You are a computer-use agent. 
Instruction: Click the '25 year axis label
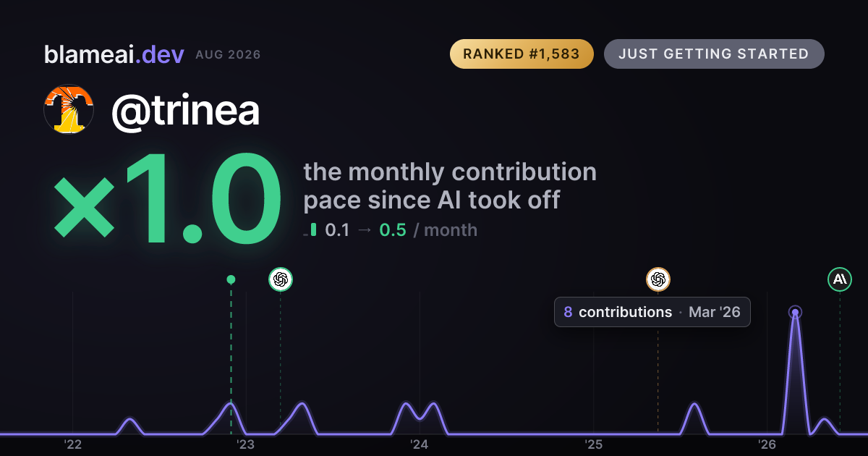pyautogui.click(x=594, y=444)
